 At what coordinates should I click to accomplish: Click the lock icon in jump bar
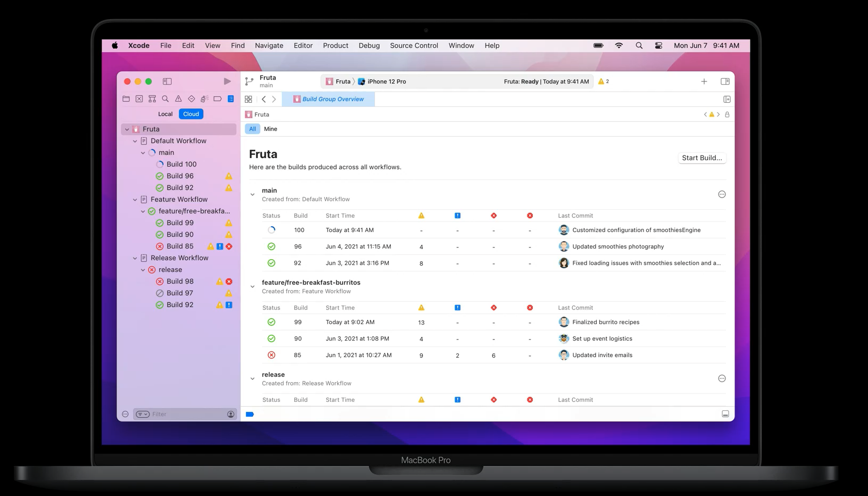click(727, 114)
